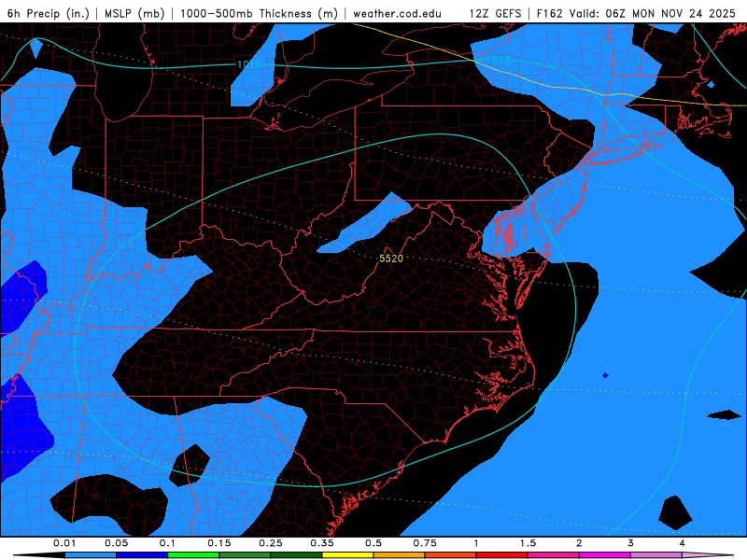Click the 0.01 legend scale value
The image size is (747, 560).
pos(64,543)
